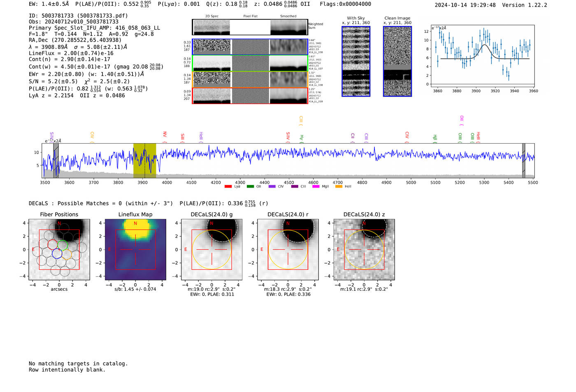Click the blue fiber circle

[57, 254]
